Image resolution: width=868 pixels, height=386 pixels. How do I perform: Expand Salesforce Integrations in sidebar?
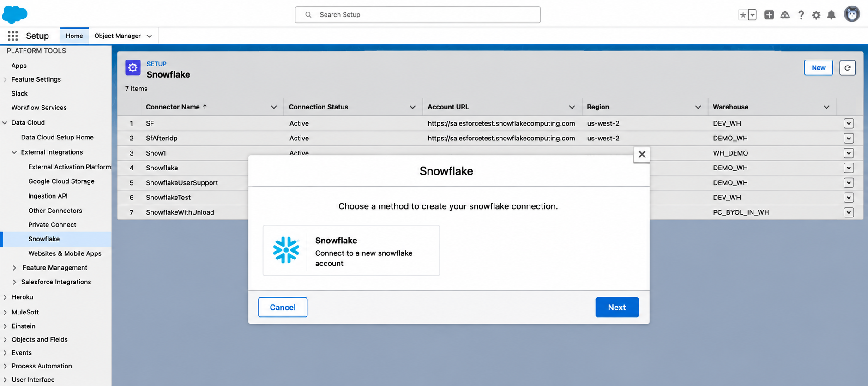[x=14, y=282]
